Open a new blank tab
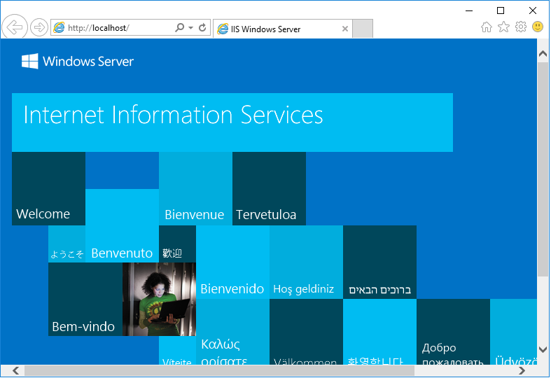This screenshot has width=551, height=392. pyautogui.click(x=363, y=29)
